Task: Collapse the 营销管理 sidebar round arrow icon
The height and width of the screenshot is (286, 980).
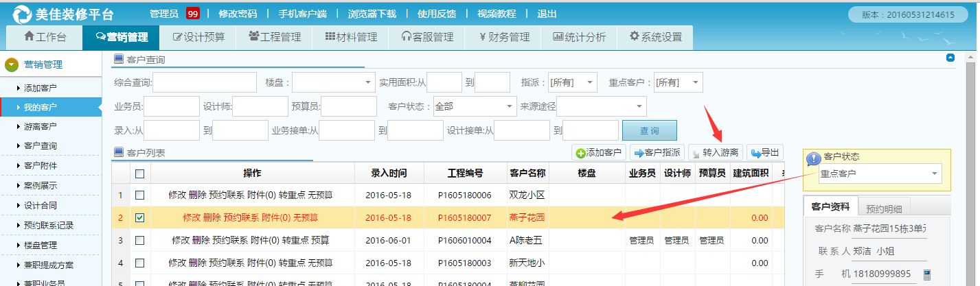Action: pyautogui.click(x=12, y=65)
